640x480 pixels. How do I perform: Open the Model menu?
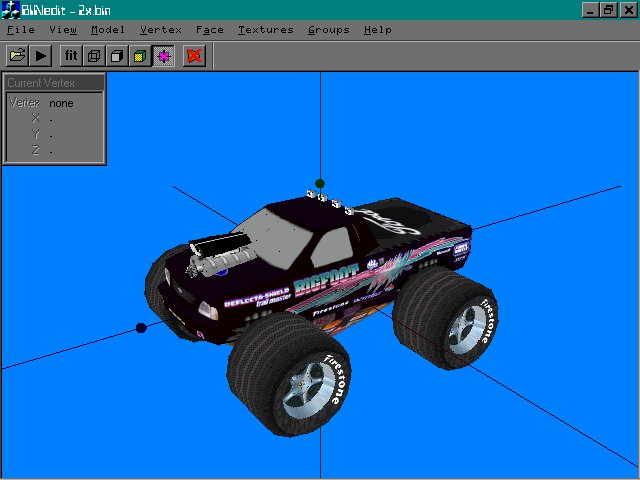108,30
